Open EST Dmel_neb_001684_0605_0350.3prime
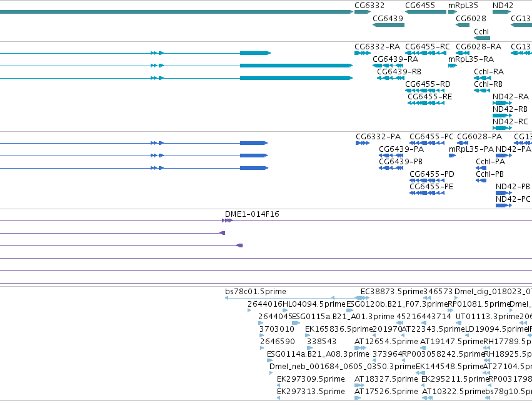532x401 pixels. click(x=343, y=367)
